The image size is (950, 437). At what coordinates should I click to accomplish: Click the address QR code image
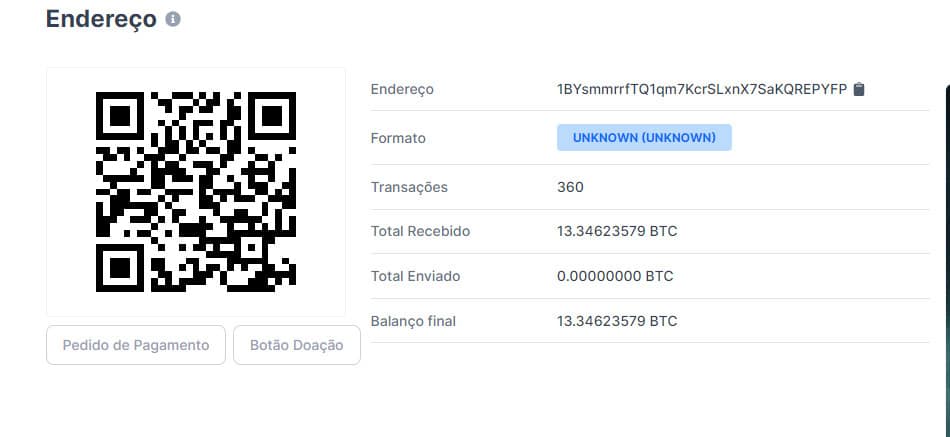[x=196, y=192]
